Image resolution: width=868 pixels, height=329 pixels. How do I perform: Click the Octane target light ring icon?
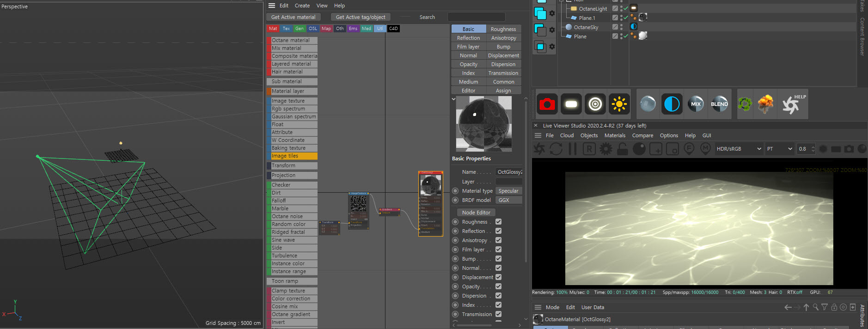pyautogui.click(x=595, y=104)
